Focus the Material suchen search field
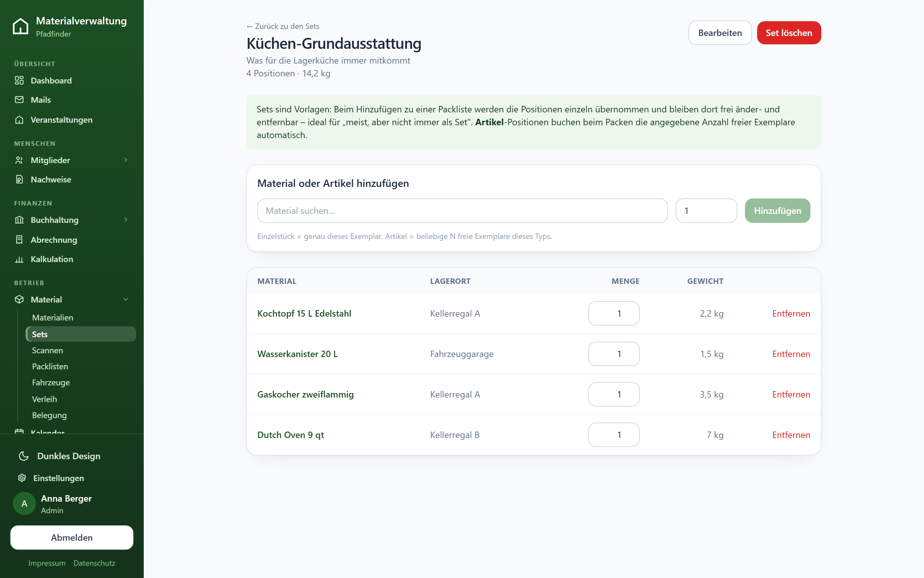The image size is (924, 578). point(462,211)
